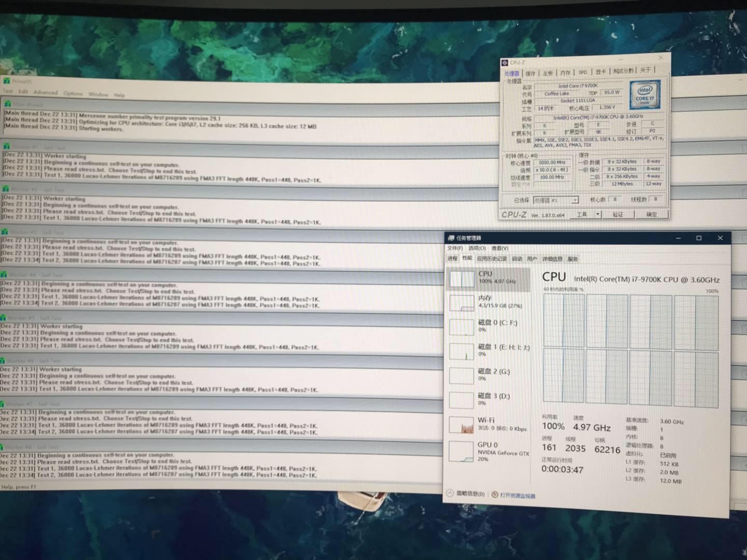Viewport: 747px width, 560px height.
Task: Switch to the 显卡 tab in CPU-Z
Action: tap(601, 72)
